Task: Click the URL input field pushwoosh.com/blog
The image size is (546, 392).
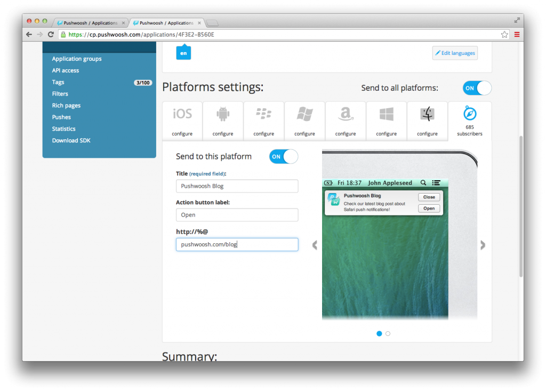Action: point(237,244)
